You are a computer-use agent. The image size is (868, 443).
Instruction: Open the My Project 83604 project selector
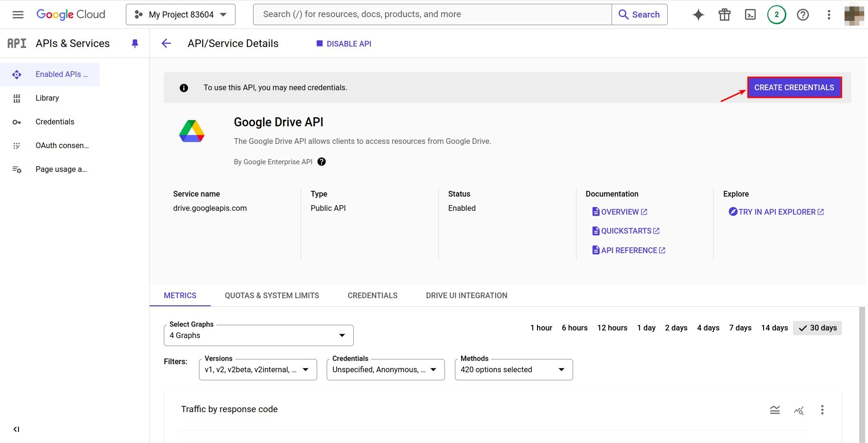[x=180, y=14]
